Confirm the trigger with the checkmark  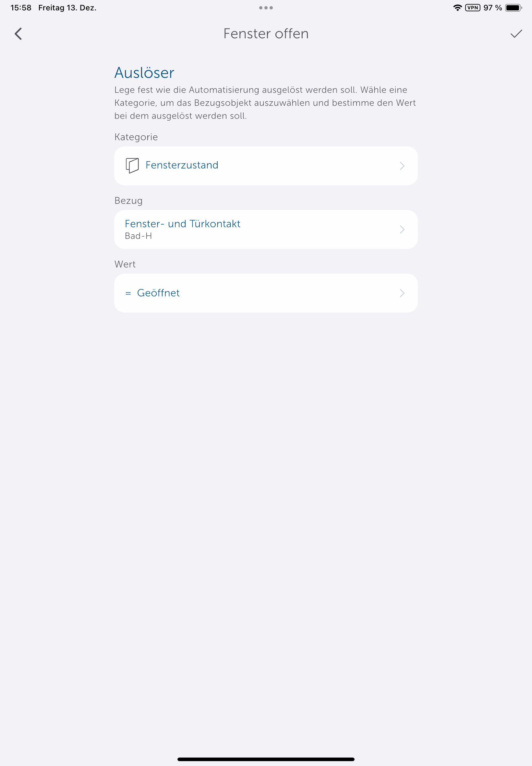(516, 34)
